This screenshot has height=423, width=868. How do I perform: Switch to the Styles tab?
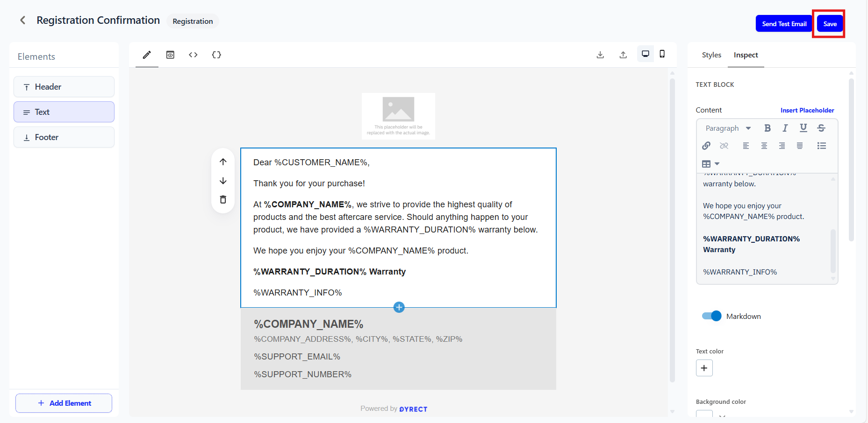pyautogui.click(x=711, y=55)
